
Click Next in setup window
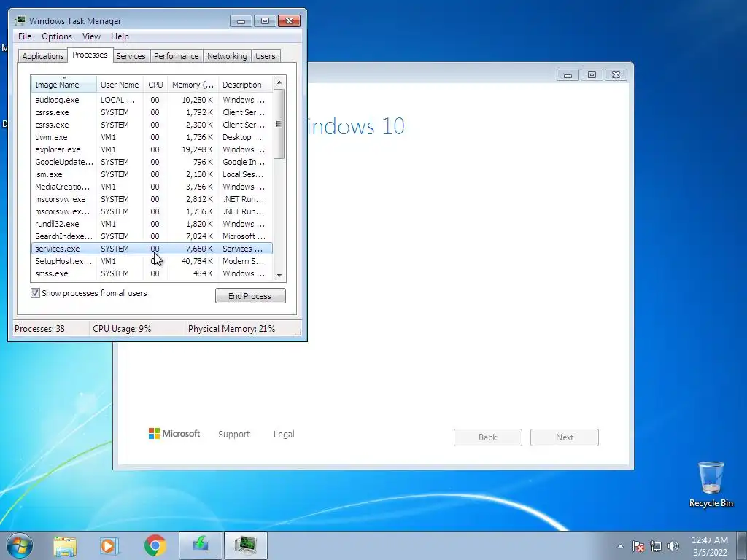(565, 437)
